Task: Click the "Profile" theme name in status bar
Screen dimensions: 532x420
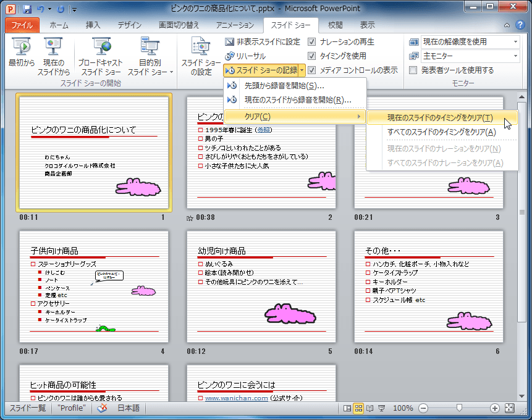Action: pyautogui.click(x=71, y=408)
